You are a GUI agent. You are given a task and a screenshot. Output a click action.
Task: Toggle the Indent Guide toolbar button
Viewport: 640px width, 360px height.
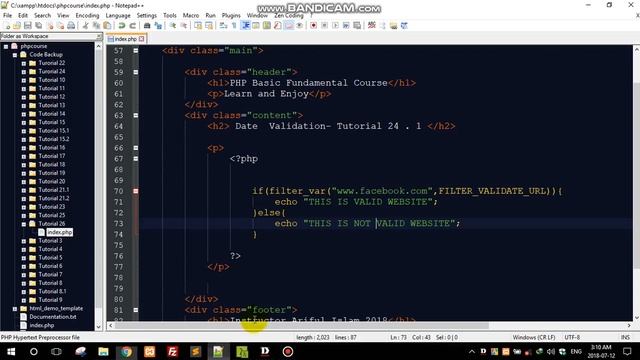(245, 26)
